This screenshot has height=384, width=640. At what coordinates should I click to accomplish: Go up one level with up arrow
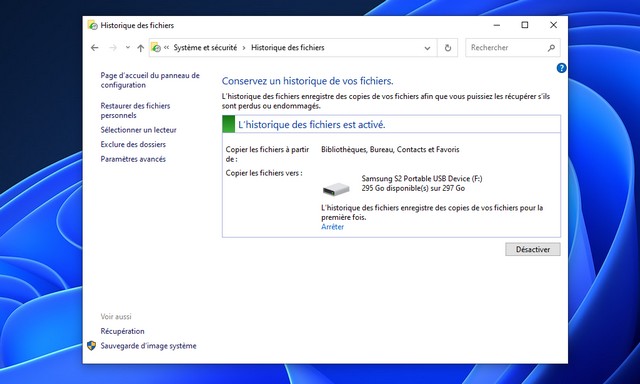140,48
